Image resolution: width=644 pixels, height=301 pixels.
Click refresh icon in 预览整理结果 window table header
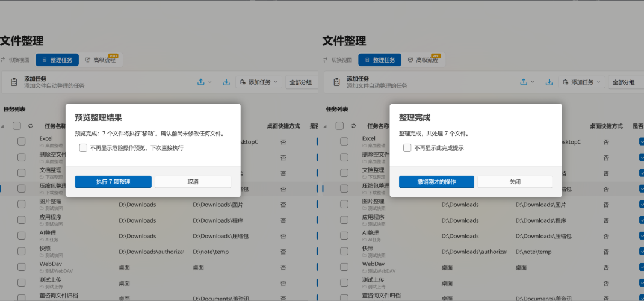[30, 126]
